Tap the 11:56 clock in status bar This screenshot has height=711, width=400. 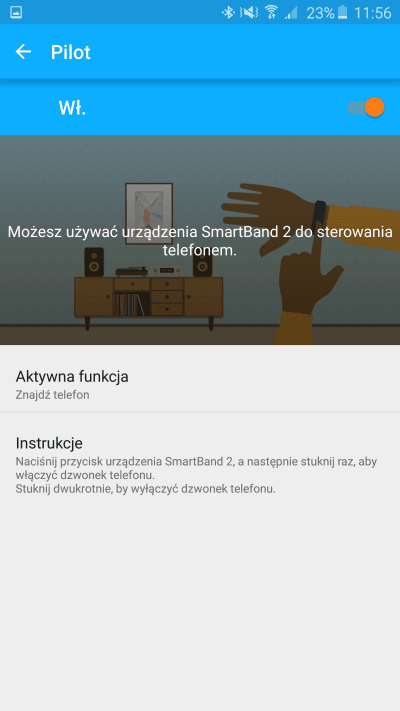372,12
